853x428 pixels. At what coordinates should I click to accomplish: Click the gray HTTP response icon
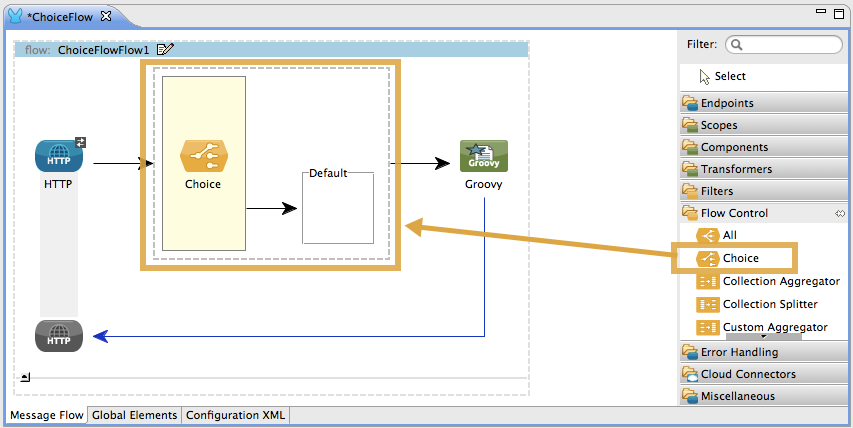(x=57, y=336)
